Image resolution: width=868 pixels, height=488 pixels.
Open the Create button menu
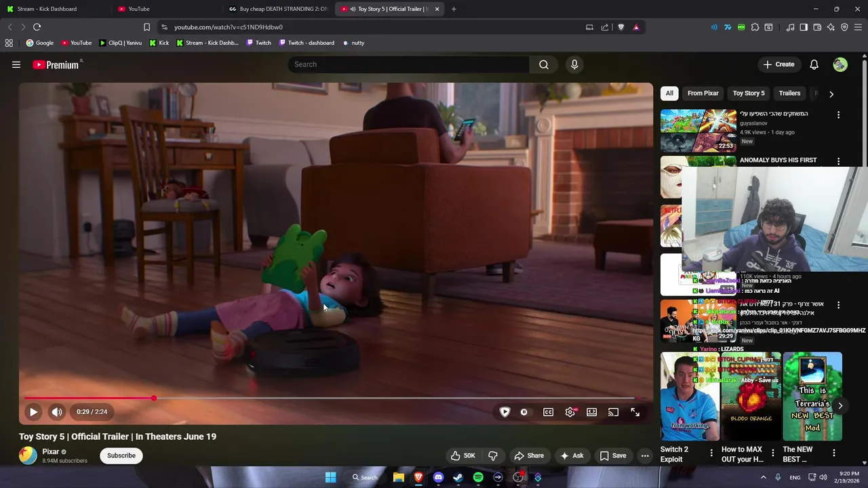tap(778, 64)
